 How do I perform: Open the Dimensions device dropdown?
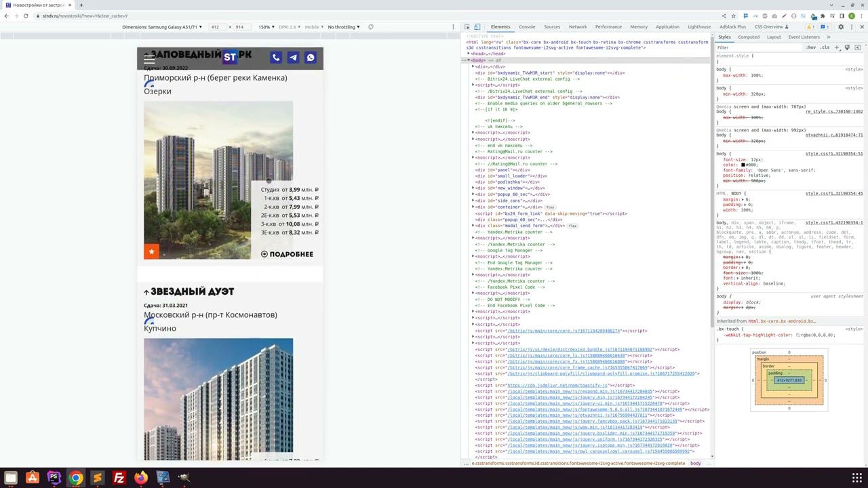(x=162, y=27)
